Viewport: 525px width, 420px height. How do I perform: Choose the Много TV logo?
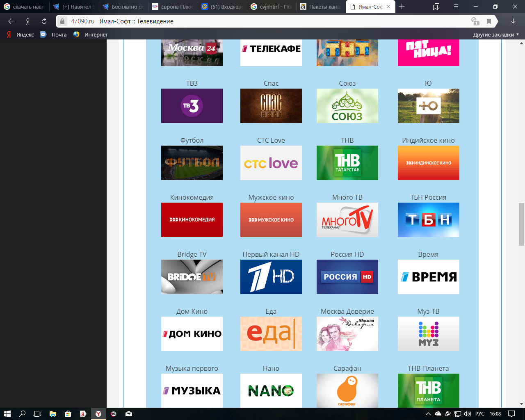coord(347,220)
